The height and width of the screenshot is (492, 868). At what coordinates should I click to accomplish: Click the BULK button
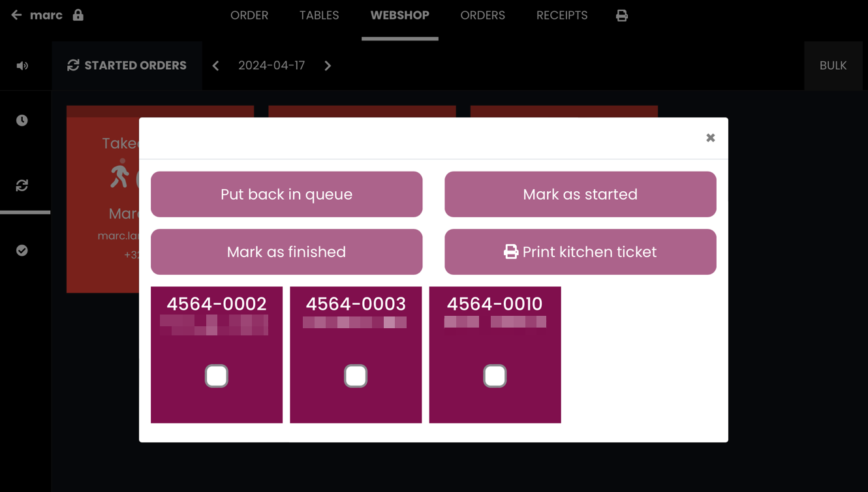point(833,66)
